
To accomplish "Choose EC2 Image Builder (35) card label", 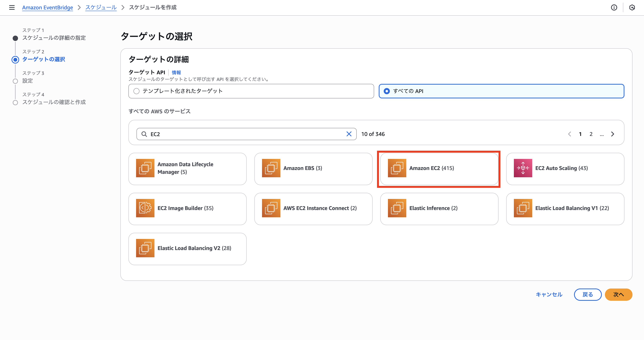I will point(186,208).
